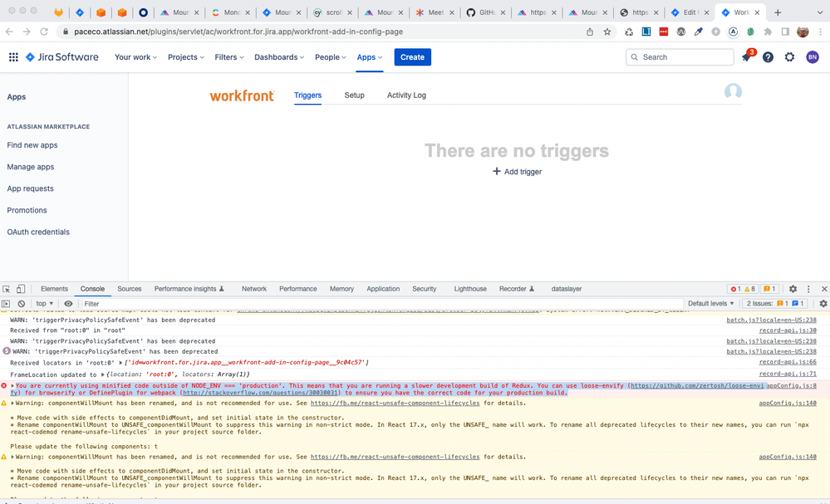This screenshot has height=504, width=830.
Task: Create a live expression with eye icon
Action: (x=68, y=304)
